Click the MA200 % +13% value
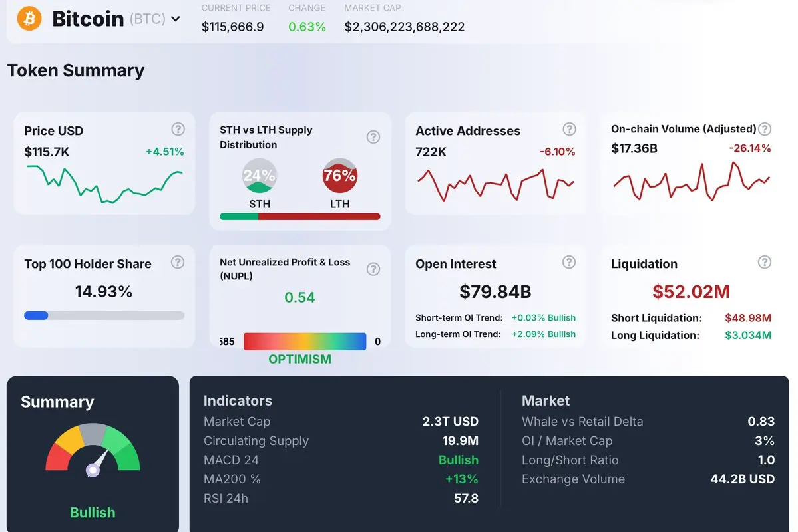This screenshot has height=532, width=798. coord(462,479)
